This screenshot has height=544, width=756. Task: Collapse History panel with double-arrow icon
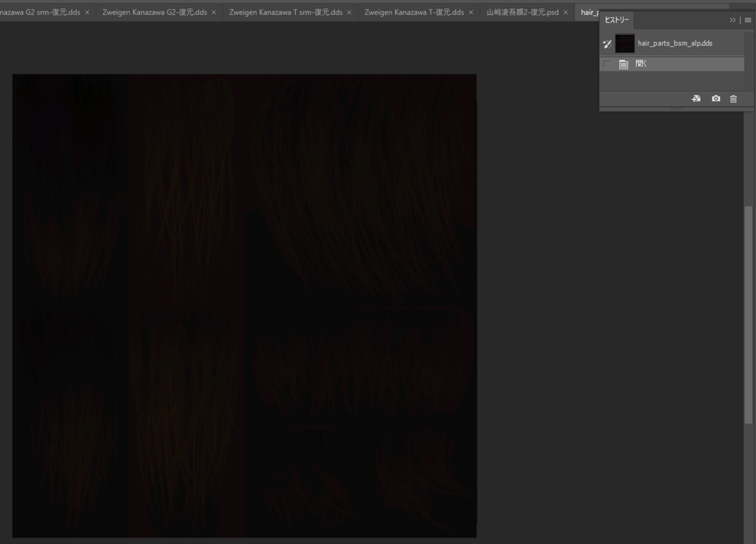(x=733, y=20)
